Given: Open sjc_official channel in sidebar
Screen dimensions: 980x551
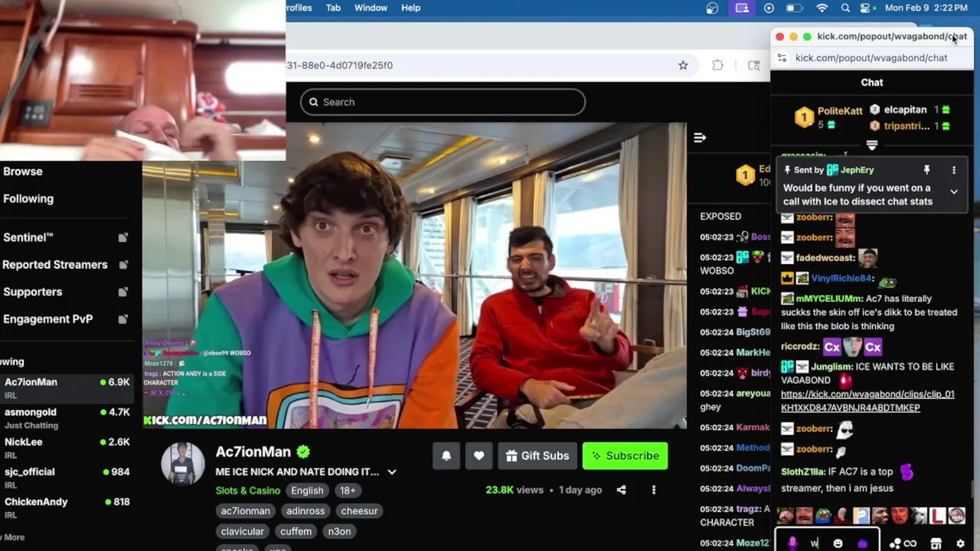Looking at the screenshot, I should [67, 478].
